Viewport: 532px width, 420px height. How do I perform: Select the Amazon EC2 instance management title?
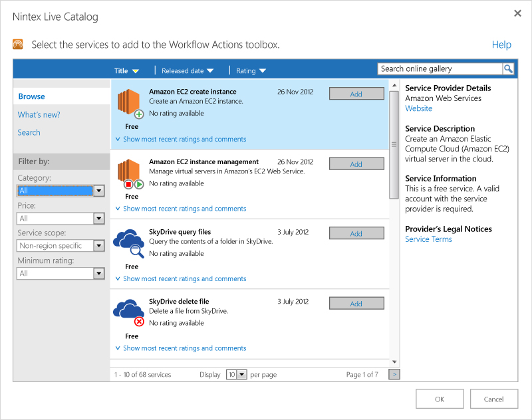(204, 162)
